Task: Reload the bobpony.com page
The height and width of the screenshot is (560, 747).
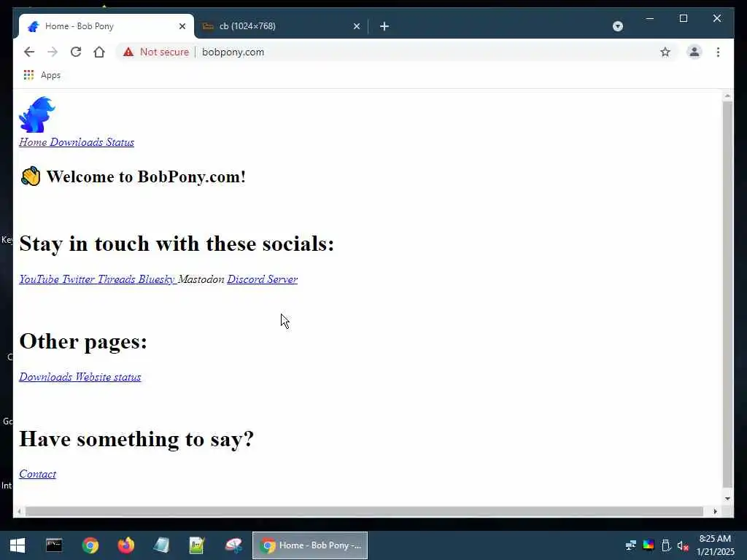Action: 76,52
